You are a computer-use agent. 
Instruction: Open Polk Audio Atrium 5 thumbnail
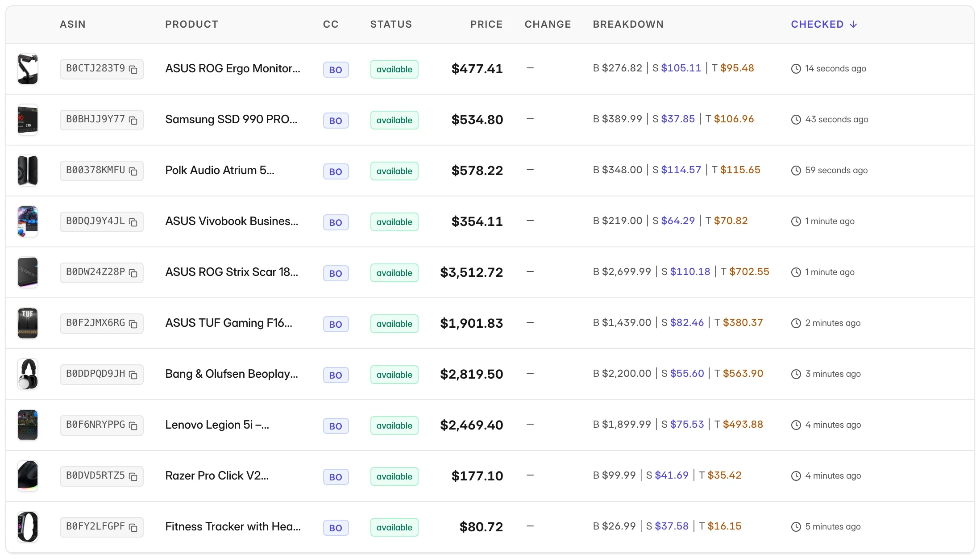(x=28, y=171)
